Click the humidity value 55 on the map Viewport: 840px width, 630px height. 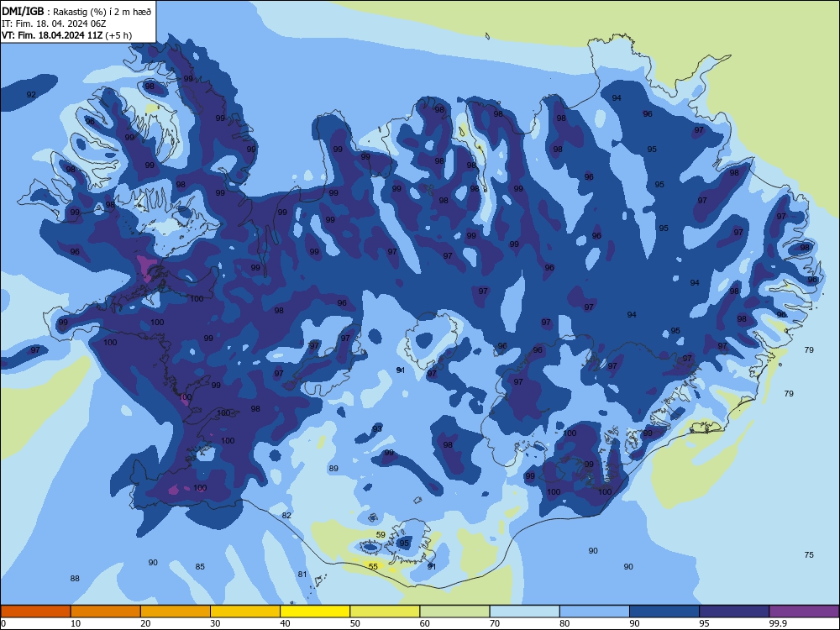coord(374,567)
